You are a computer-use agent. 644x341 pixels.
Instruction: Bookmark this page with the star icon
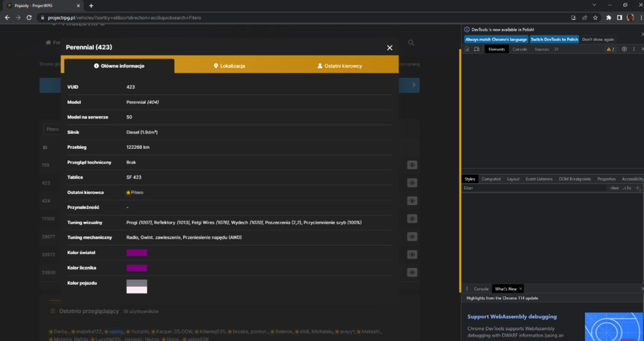point(595,17)
